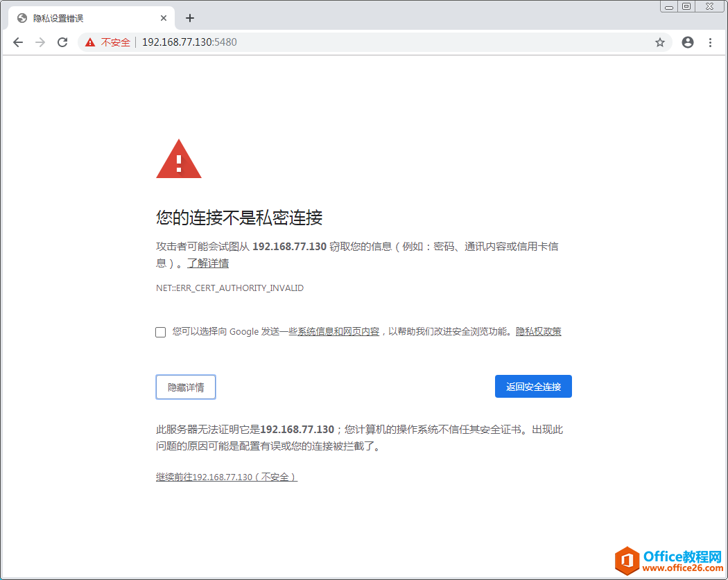The width and height of the screenshot is (728, 580).
Task: Open the red not-secure warning icon
Action: [x=90, y=42]
